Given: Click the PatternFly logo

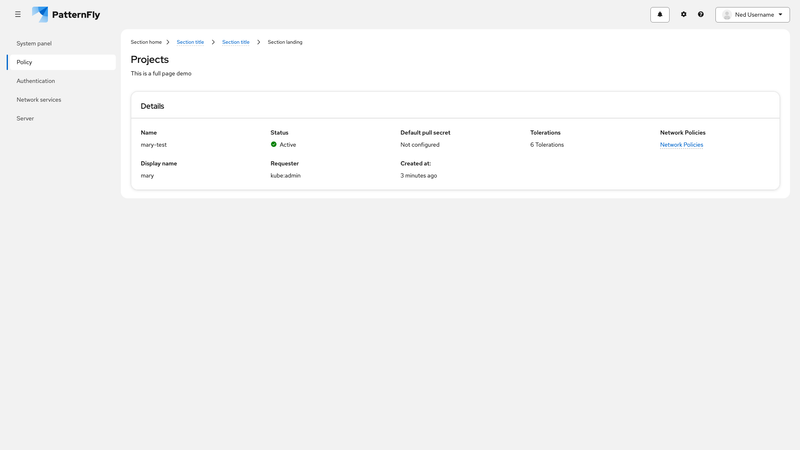Looking at the screenshot, I should [66, 14].
